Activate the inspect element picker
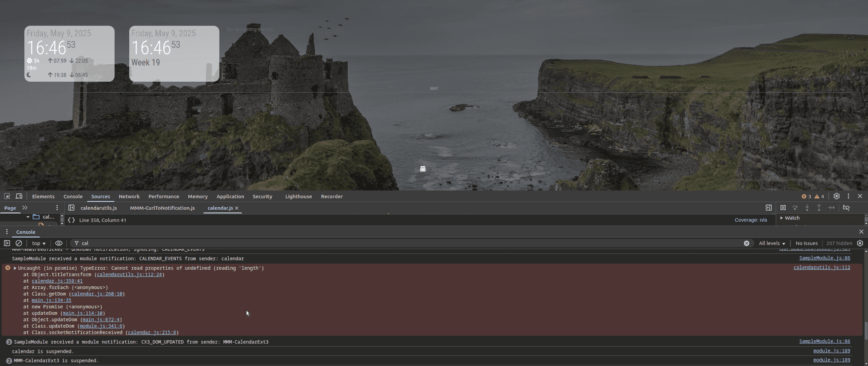868x366 pixels. pyautogui.click(x=7, y=196)
